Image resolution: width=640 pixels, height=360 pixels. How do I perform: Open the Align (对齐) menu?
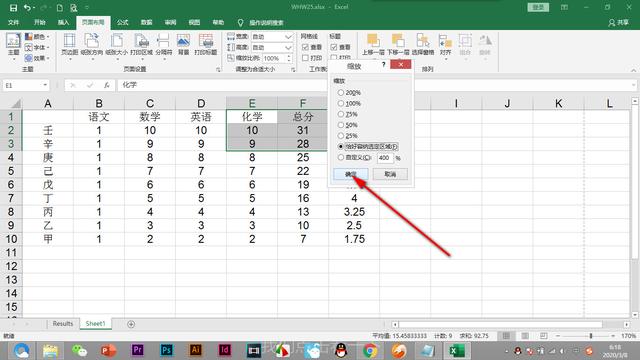(x=445, y=46)
